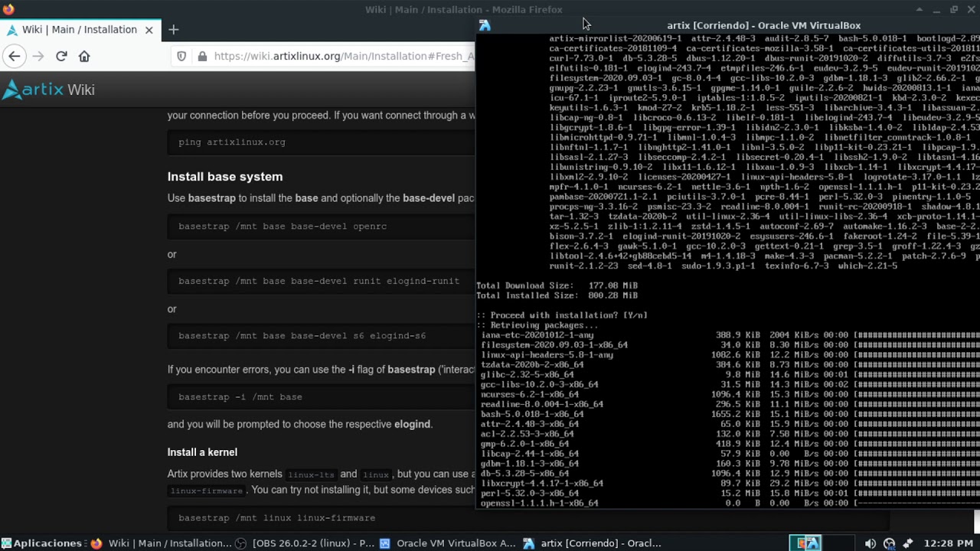Click the notification plug tray icon
980x551 pixels.
click(x=908, y=543)
